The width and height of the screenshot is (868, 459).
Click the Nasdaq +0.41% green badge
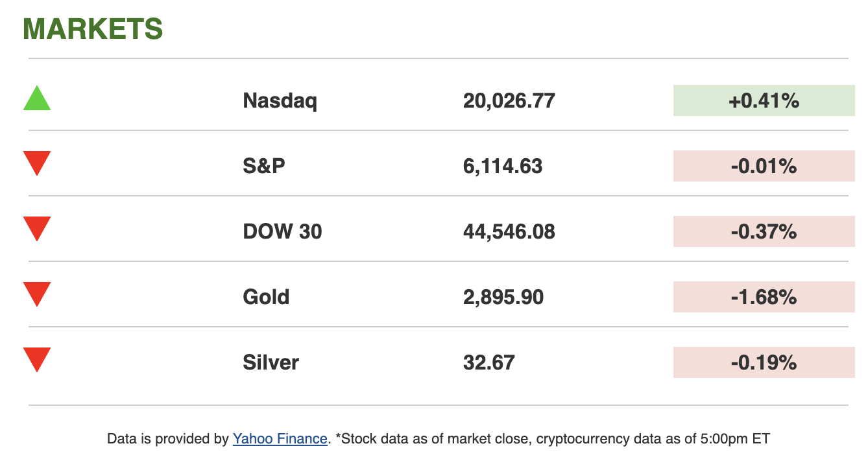764,100
